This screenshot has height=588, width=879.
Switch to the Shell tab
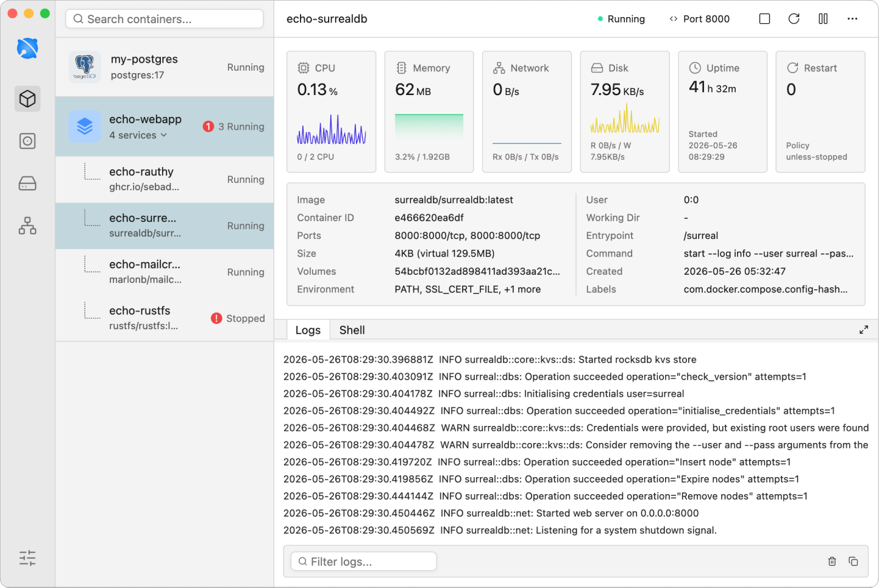(352, 330)
